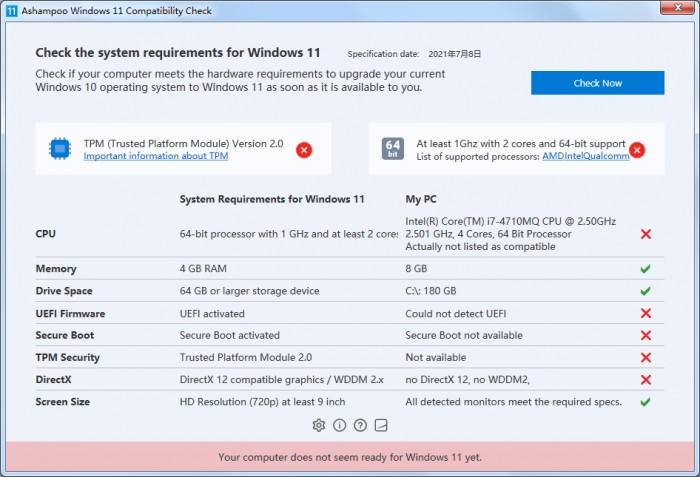Viewport: 700px width, 477px height.
Task: Click 'Not available' in TPM Security row
Action: (436, 358)
